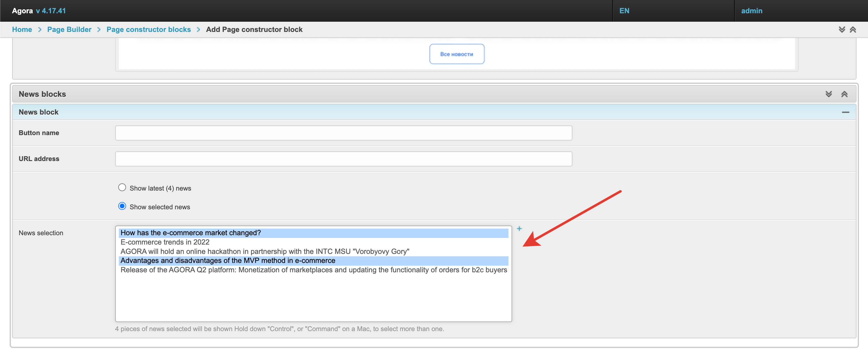Click the Agora logo text in header
This screenshot has width=868, height=351.
(x=22, y=11)
